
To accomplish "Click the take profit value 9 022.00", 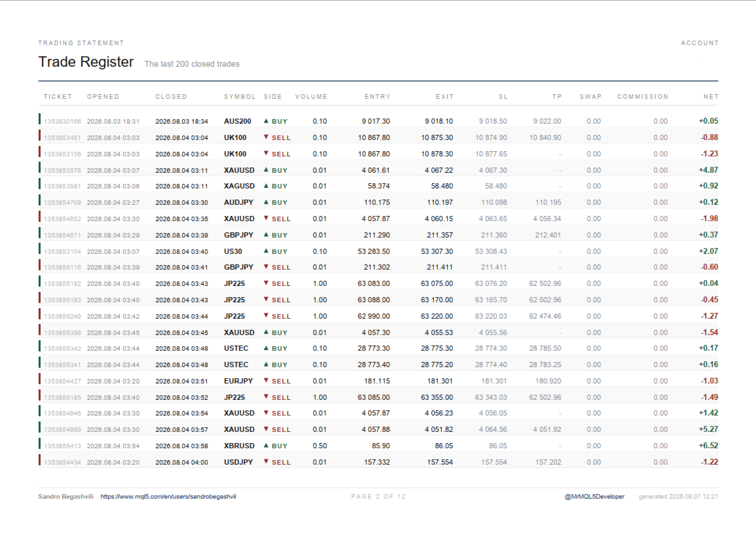I will (x=547, y=122).
